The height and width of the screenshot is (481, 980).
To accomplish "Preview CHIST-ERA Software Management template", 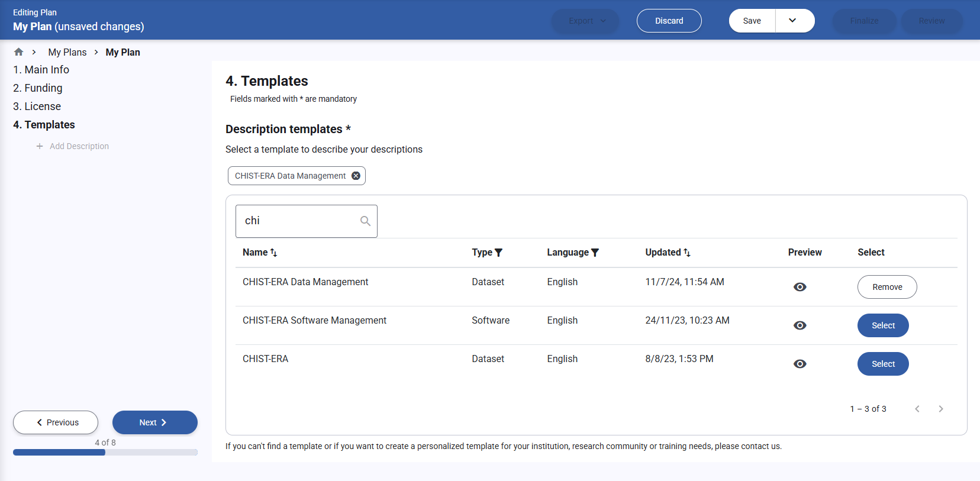I will [800, 325].
